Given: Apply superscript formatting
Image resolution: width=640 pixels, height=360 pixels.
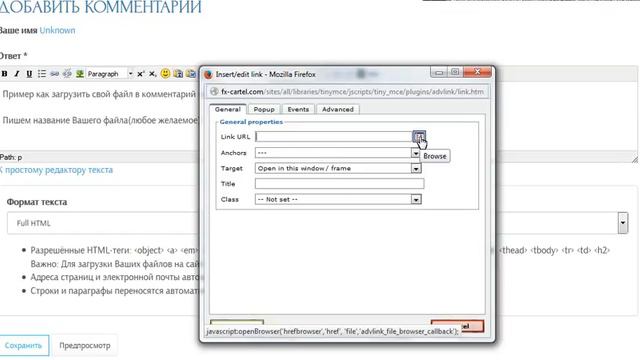Looking at the screenshot, I should click(140, 74).
